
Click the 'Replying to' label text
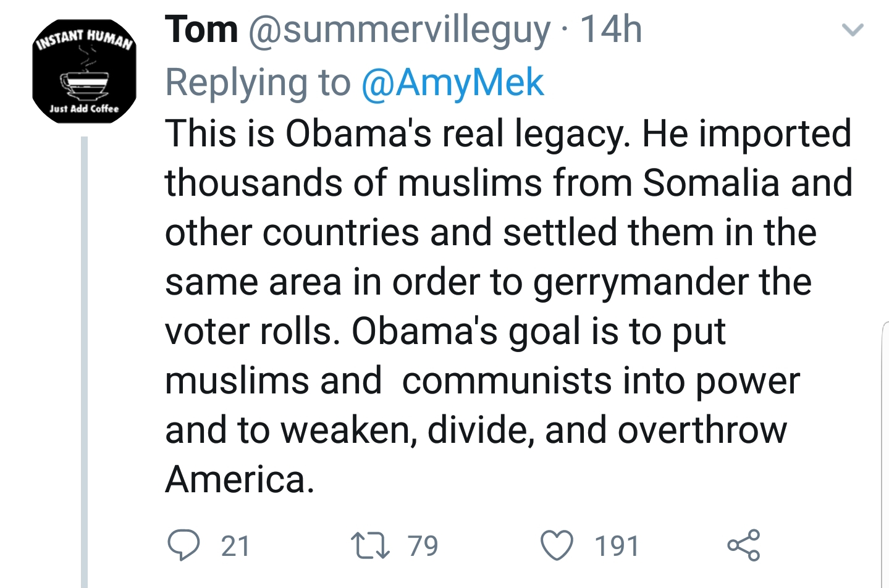pos(258,83)
